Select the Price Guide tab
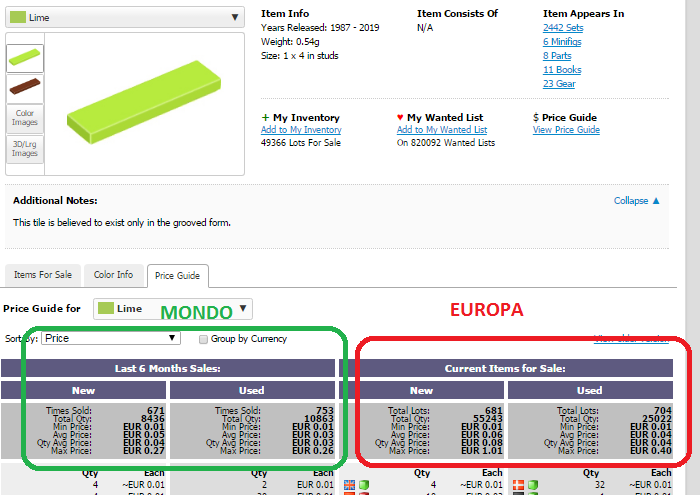Viewport: 700px width, 495px height. (177, 276)
